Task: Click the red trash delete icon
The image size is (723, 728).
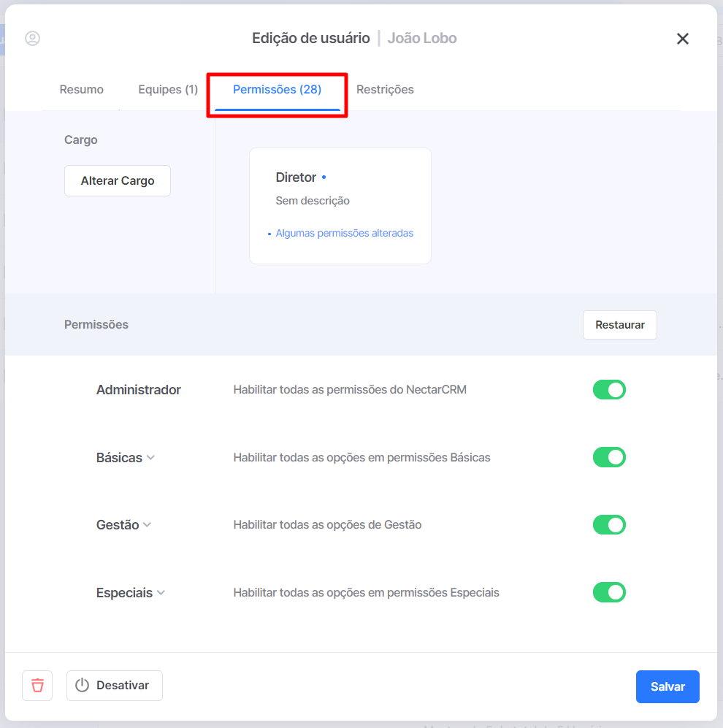Action: [37, 686]
